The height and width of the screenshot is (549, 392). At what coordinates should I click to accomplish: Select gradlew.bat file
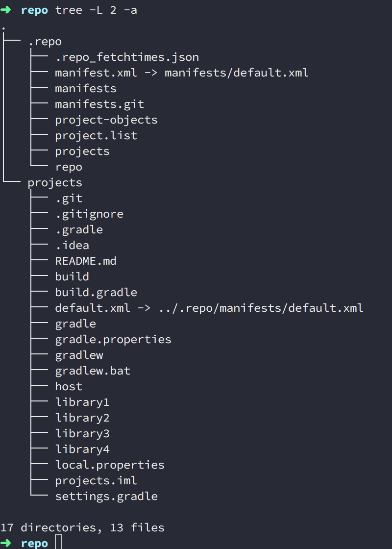(x=93, y=371)
